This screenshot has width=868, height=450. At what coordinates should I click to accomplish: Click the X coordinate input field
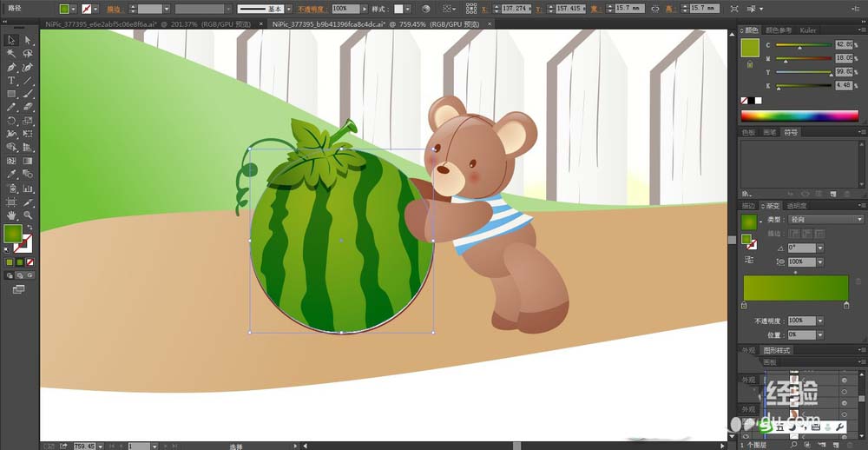point(515,9)
